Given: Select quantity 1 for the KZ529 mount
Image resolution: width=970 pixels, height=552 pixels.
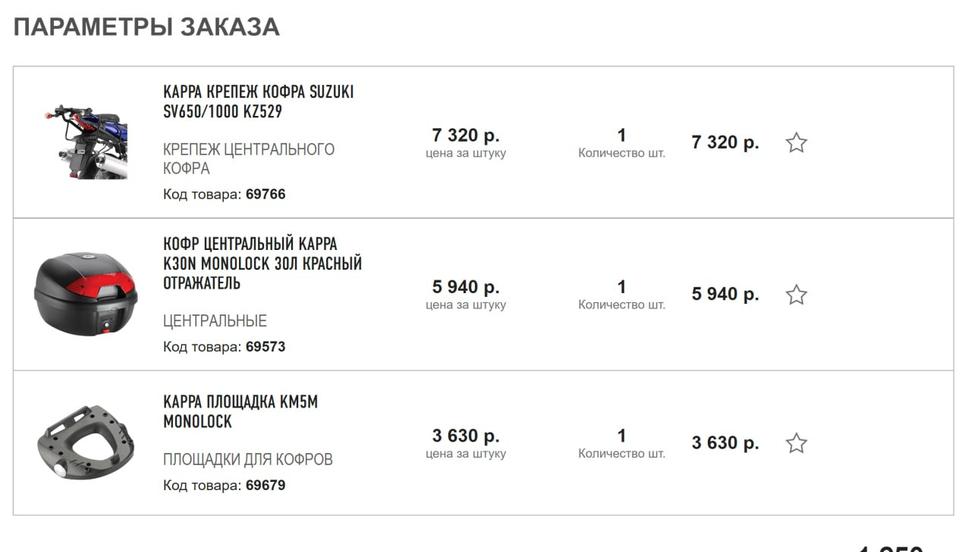Looking at the screenshot, I should pyautogui.click(x=622, y=135).
